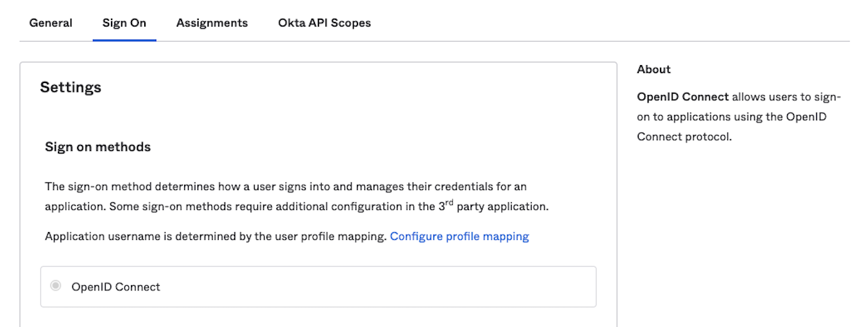The height and width of the screenshot is (327, 868).
Task: Click the blue underline beneath Sign On
Action: 124,40
